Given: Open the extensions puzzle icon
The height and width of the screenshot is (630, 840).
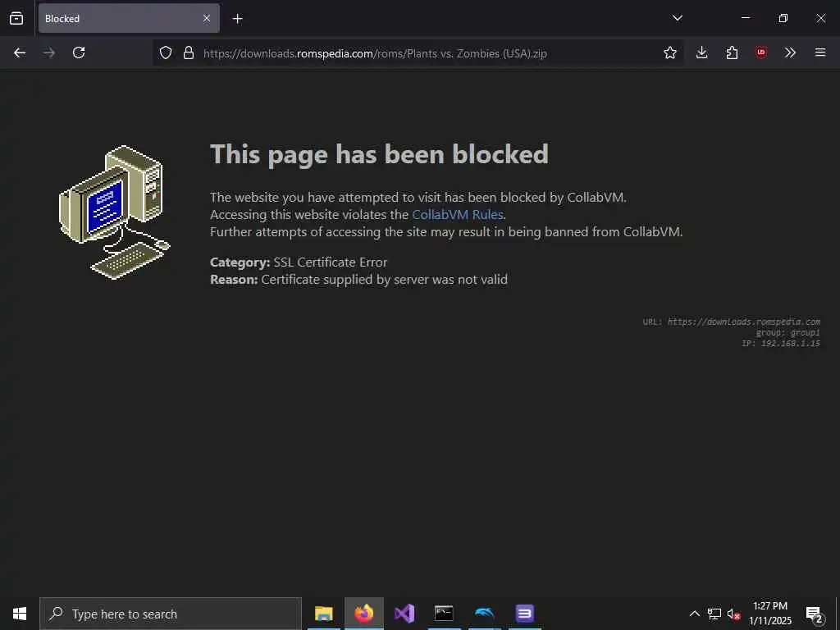Looking at the screenshot, I should (x=732, y=52).
